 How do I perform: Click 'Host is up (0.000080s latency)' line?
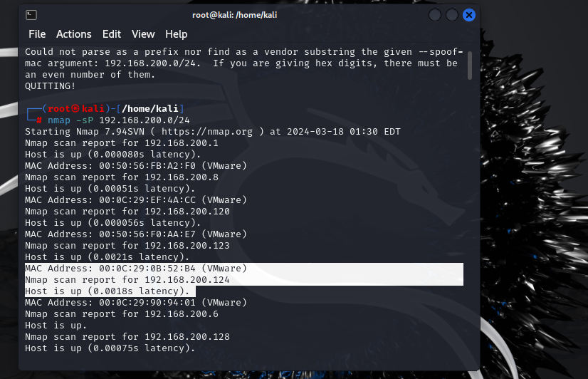113,155
